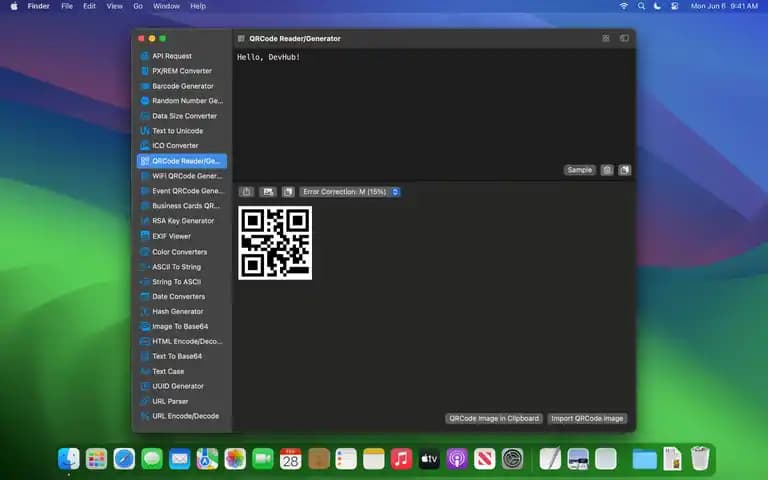Image resolution: width=768 pixels, height=480 pixels.
Task: Open the Business Cards QRCode tool
Action: click(x=182, y=206)
